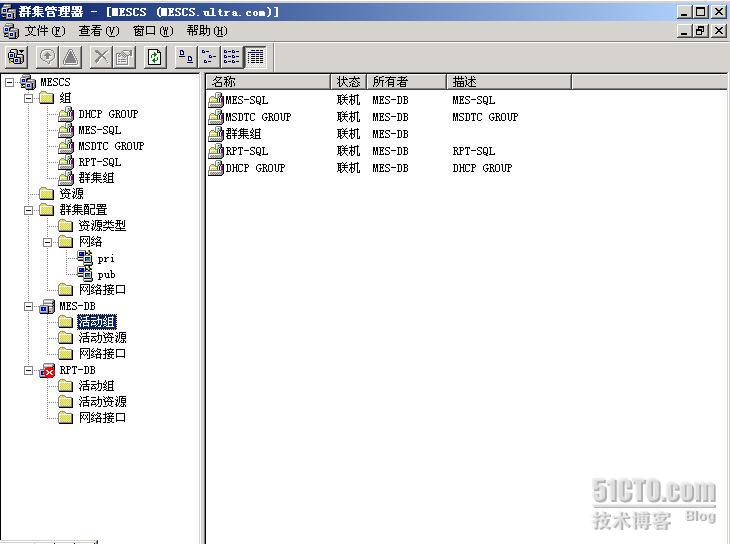
Task: Open the 查看(V) menu
Action: pyautogui.click(x=99, y=31)
